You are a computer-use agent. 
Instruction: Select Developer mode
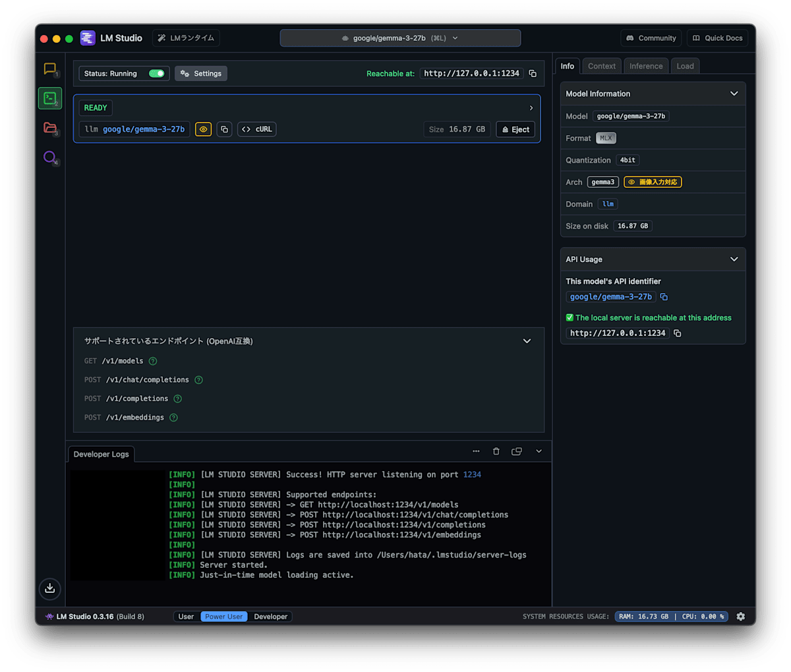click(270, 617)
